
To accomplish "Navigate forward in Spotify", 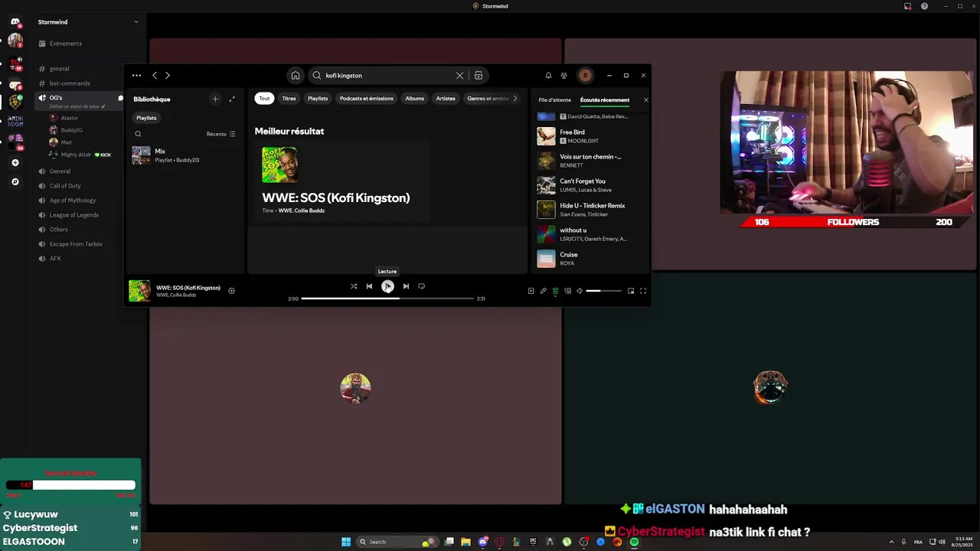I will click(168, 76).
